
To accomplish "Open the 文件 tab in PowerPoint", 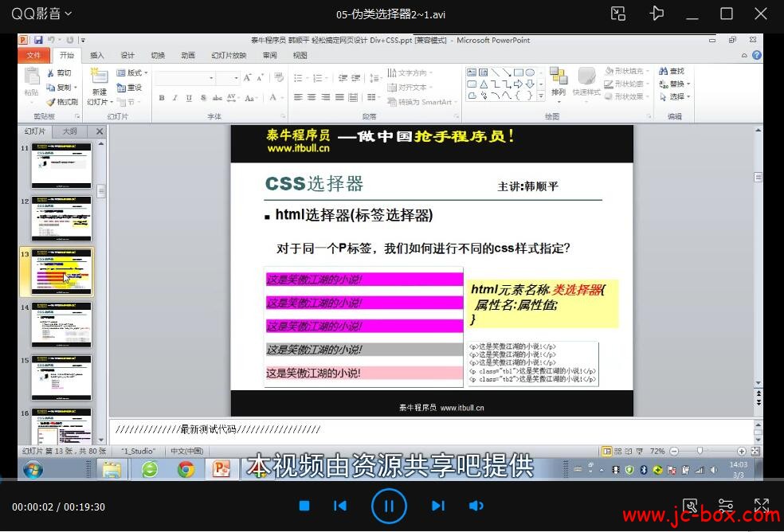I will point(33,55).
